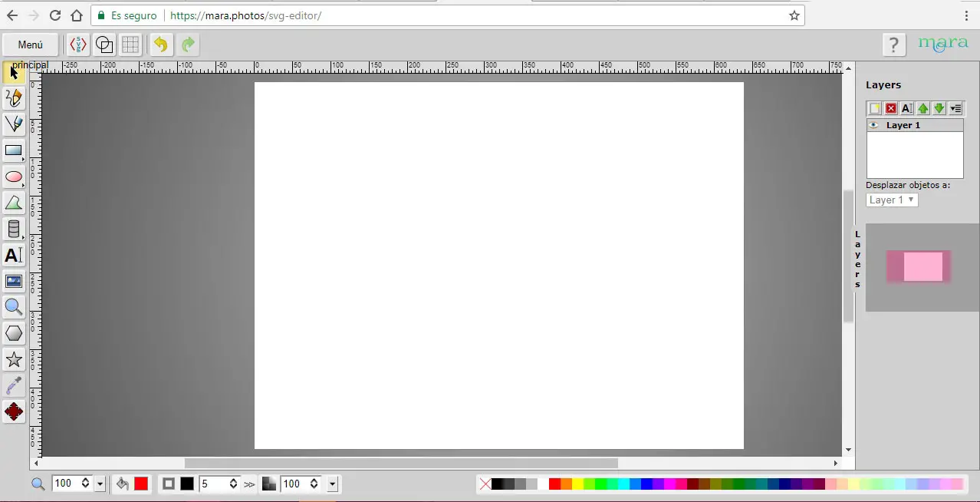Open the SVG source editor
The width and height of the screenshot is (980, 502).
(78, 45)
